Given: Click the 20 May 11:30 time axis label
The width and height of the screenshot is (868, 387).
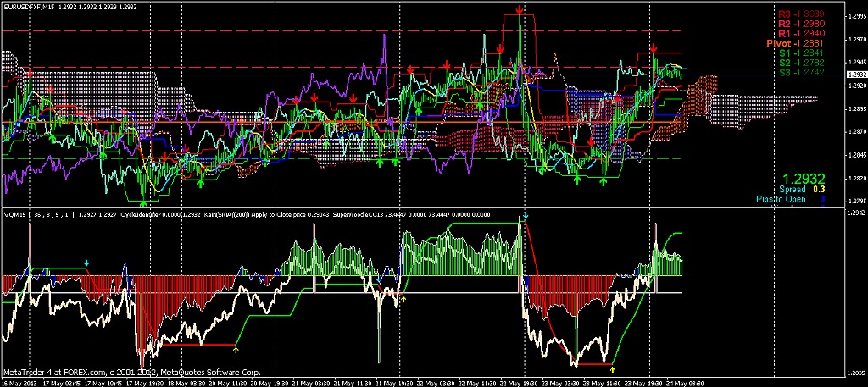Looking at the screenshot, I should (227, 383).
